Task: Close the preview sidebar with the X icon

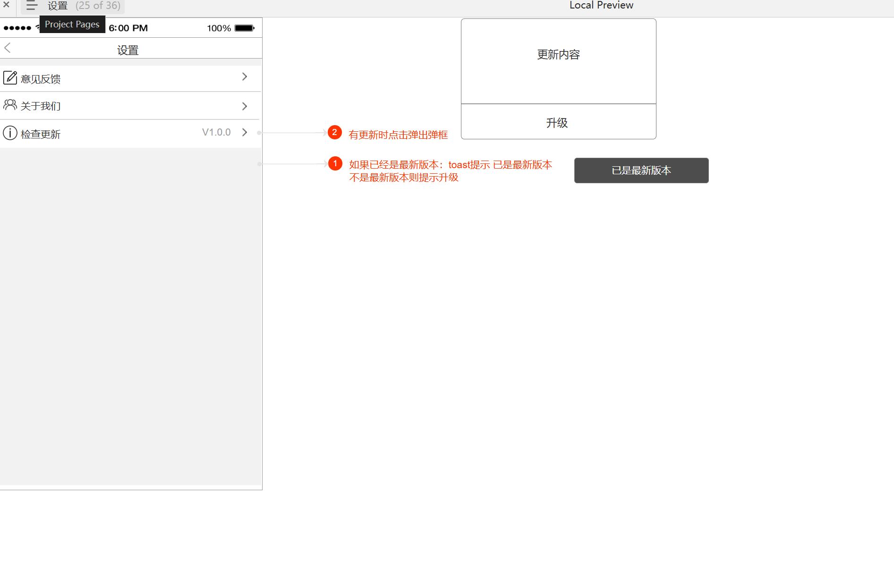Action: [x=6, y=5]
